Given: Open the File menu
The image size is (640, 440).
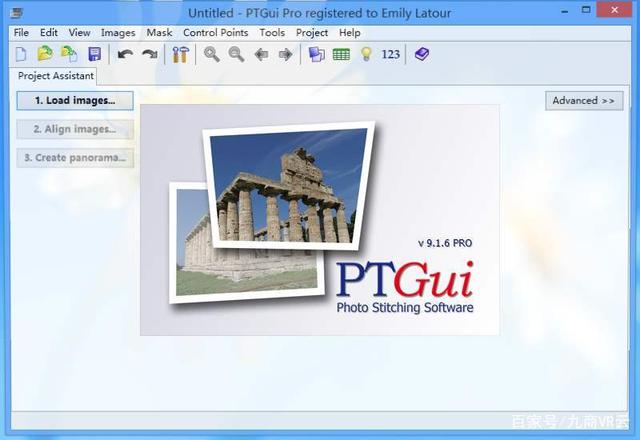Looking at the screenshot, I should point(21,32).
